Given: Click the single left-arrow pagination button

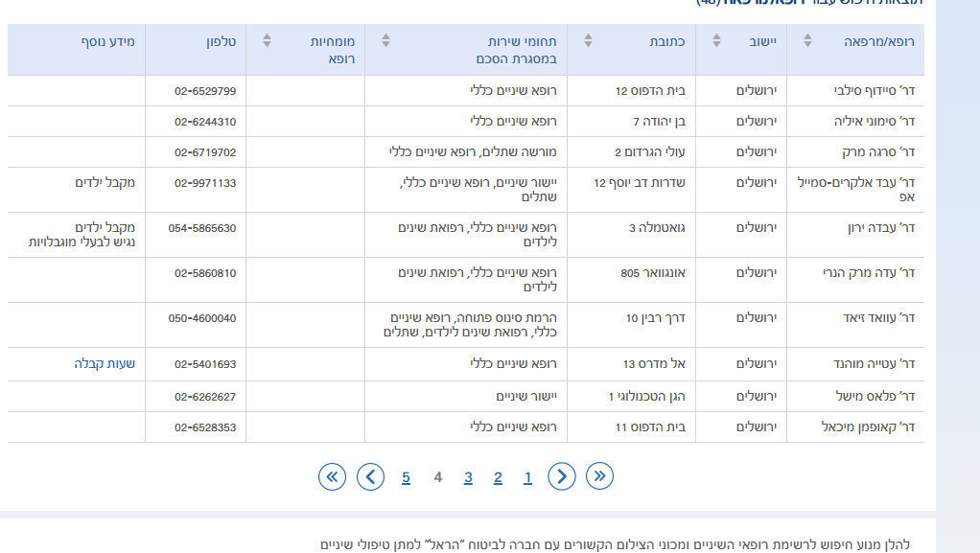Looking at the screenshot, I should coord(370,476).
